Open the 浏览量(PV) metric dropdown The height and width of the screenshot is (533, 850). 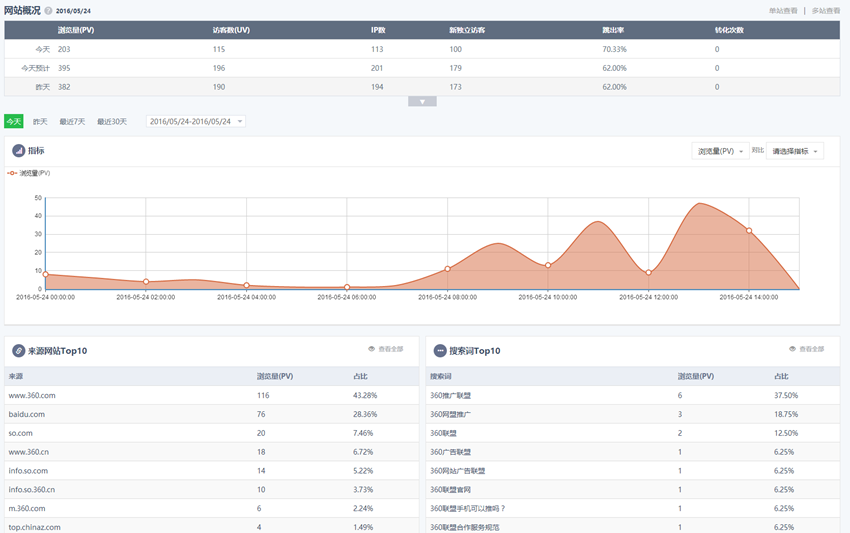[x=719, y=151]
